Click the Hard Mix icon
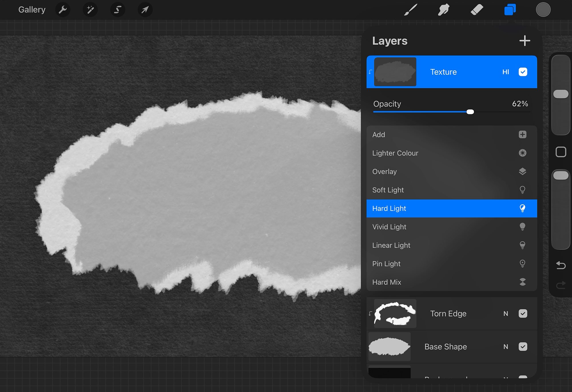This screenshot has width=572, height=392. (x=523, y=282)
